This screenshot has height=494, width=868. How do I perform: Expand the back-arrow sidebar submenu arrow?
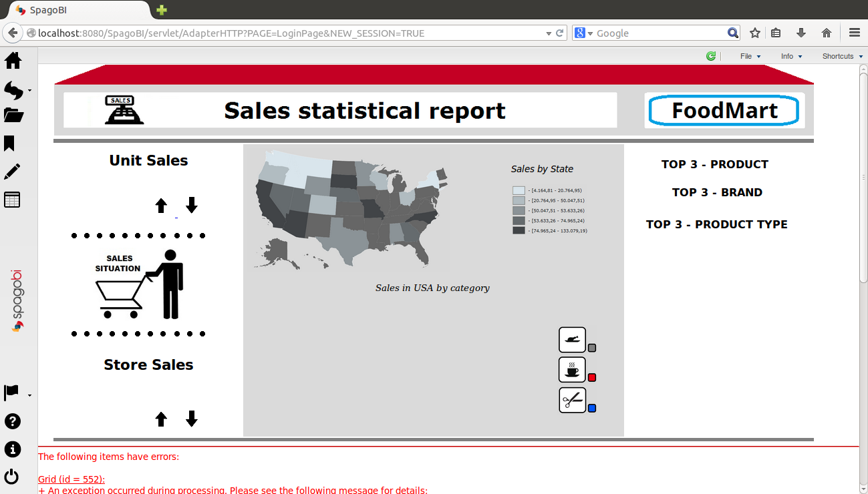29,91
